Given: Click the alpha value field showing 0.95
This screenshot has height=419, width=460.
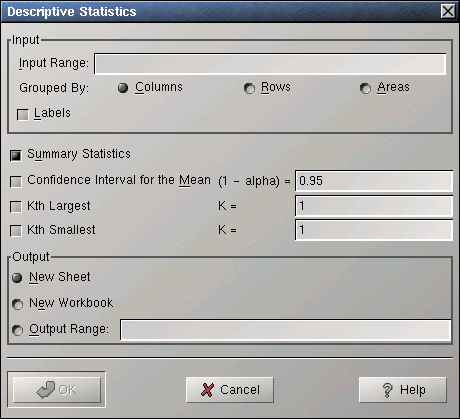Looking at the screenshot, I should (x=374, y=181).
